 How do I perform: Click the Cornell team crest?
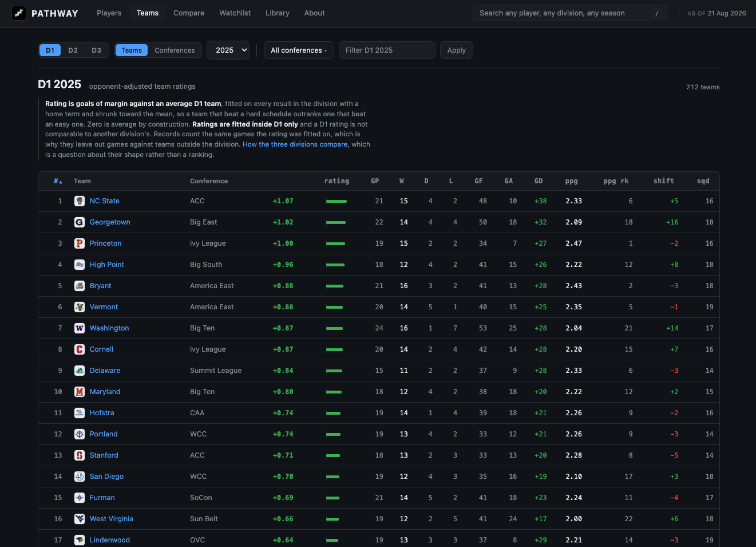point(80,349)
